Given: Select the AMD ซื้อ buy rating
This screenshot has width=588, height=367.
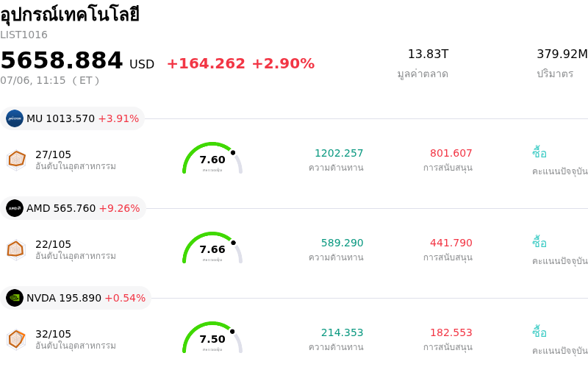Looking at the screenshot, I should tap(539, 243).
